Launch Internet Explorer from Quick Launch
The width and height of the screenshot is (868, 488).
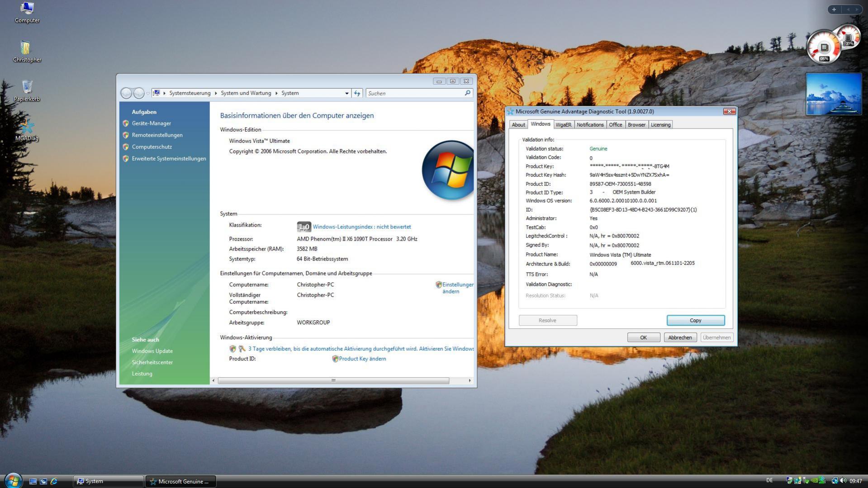pos(54,481)
